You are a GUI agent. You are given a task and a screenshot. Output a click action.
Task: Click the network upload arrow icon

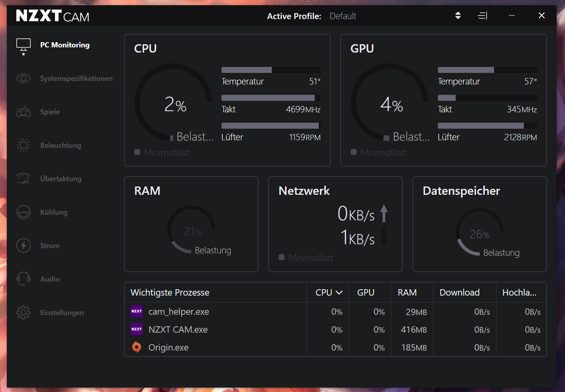coord(384,214)
